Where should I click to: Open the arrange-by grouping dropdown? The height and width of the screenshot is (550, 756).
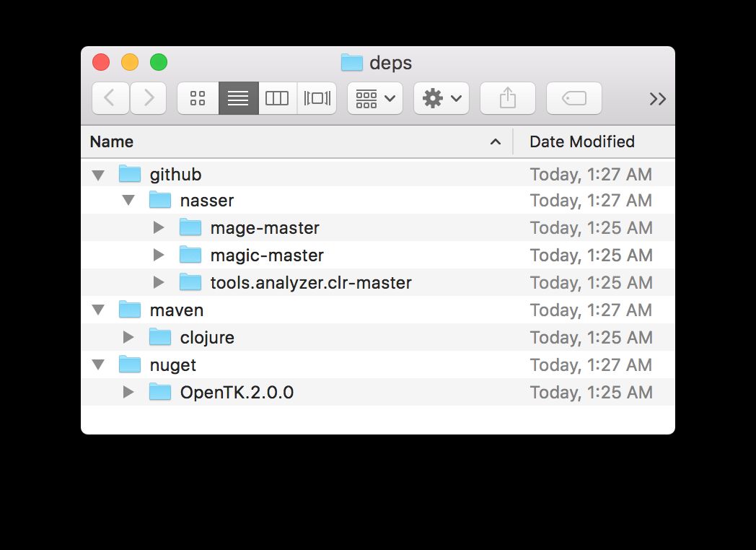pos(375,98)
